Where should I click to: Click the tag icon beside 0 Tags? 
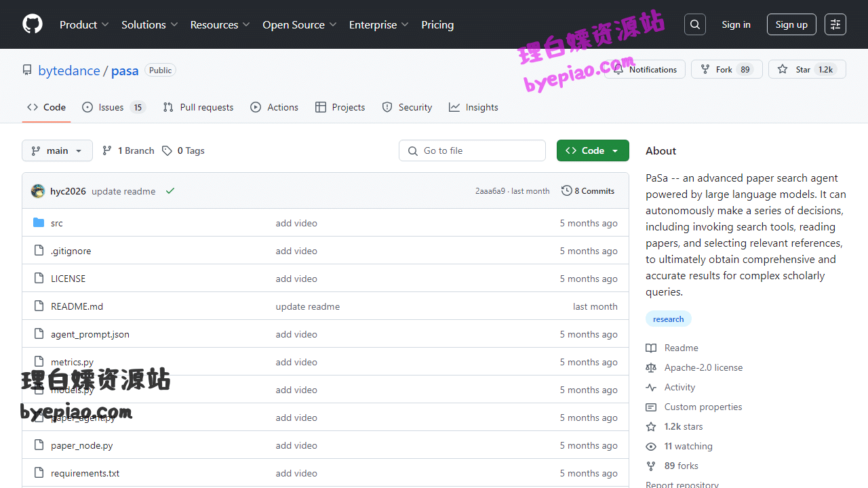point(167,150)
